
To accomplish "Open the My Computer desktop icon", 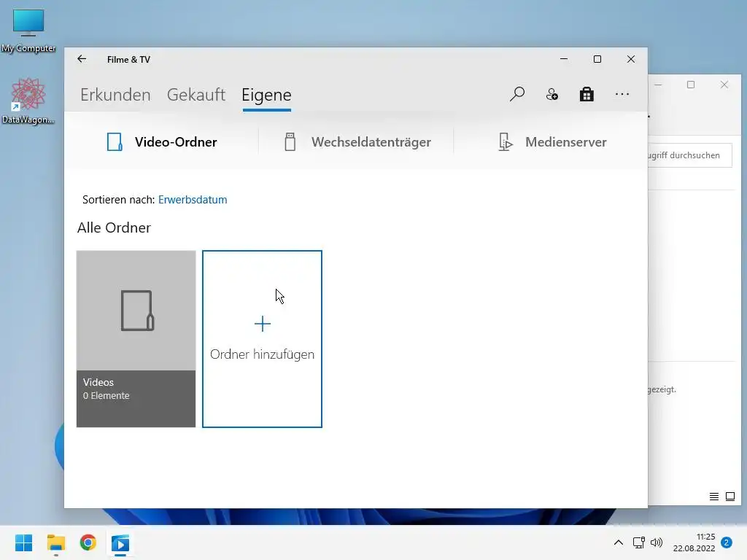I will (28, 31).
